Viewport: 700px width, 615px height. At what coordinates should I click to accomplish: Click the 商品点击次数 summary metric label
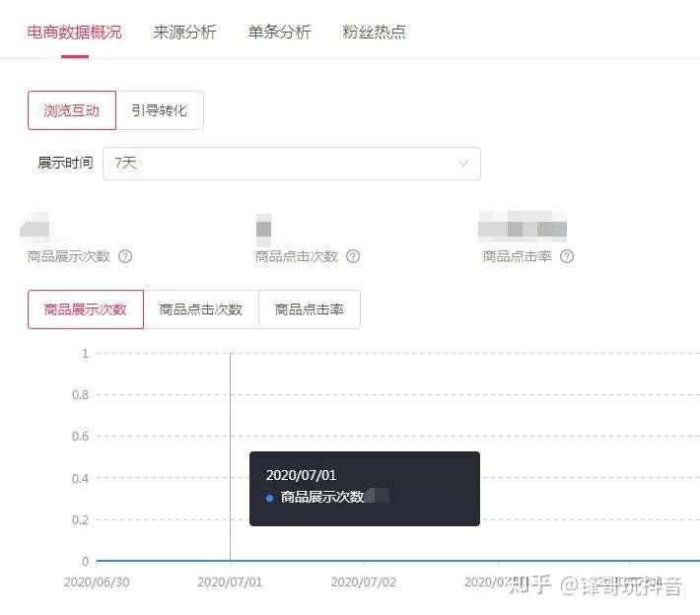point(297,256)
